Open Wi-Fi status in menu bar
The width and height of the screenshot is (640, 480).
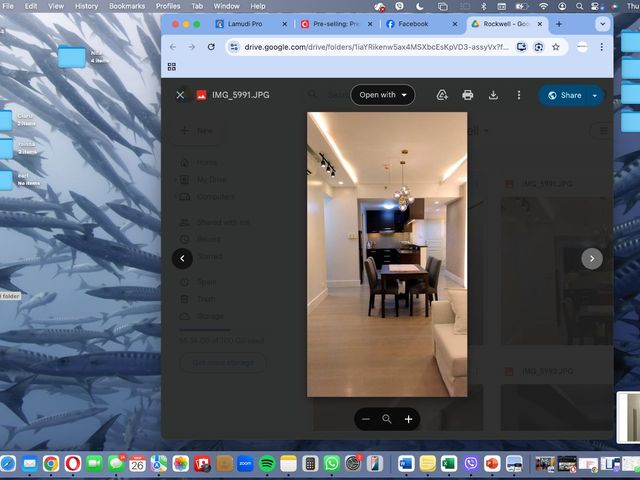tap(543, 6)
